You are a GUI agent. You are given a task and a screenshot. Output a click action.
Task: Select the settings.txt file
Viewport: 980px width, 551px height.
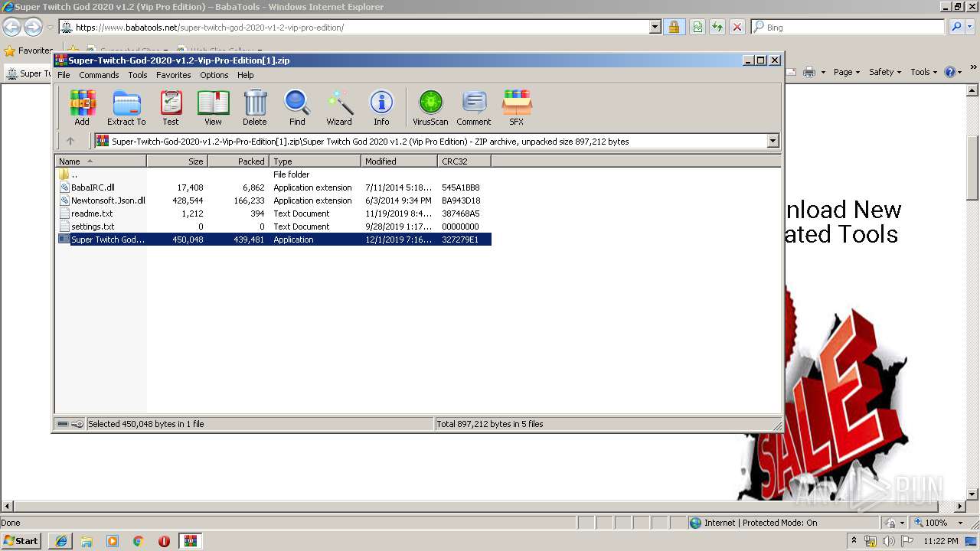click(x=273, y=227)
